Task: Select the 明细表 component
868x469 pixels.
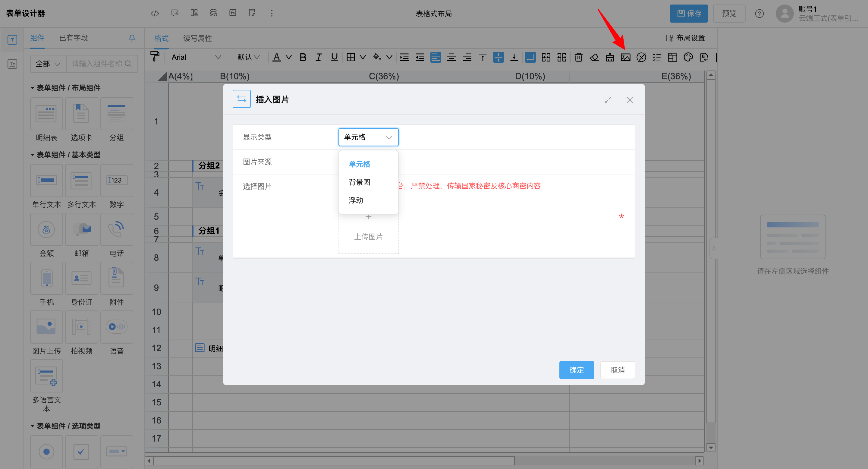Action: [46, 120]
